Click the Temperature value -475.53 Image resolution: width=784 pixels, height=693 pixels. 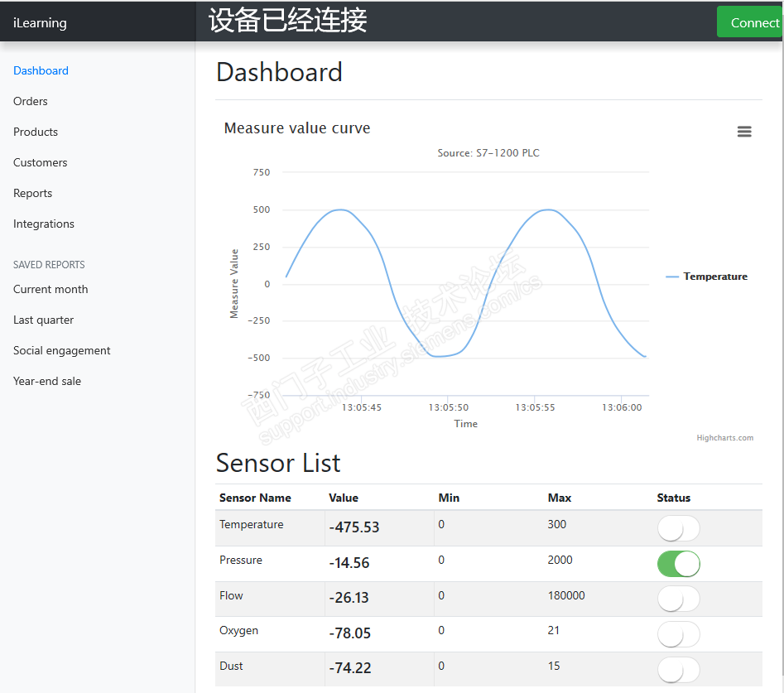[x=354, y=527]
